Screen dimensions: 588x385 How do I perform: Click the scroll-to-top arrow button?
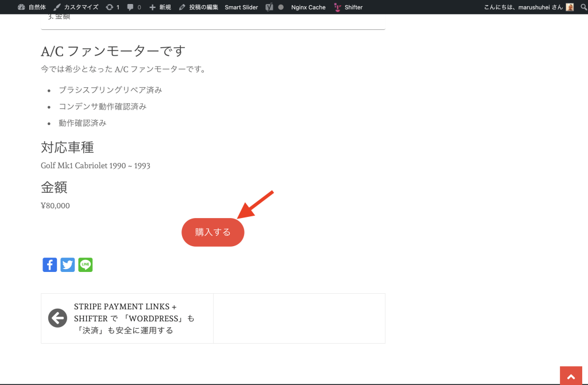pyautogui.click(x=571, y=376)
